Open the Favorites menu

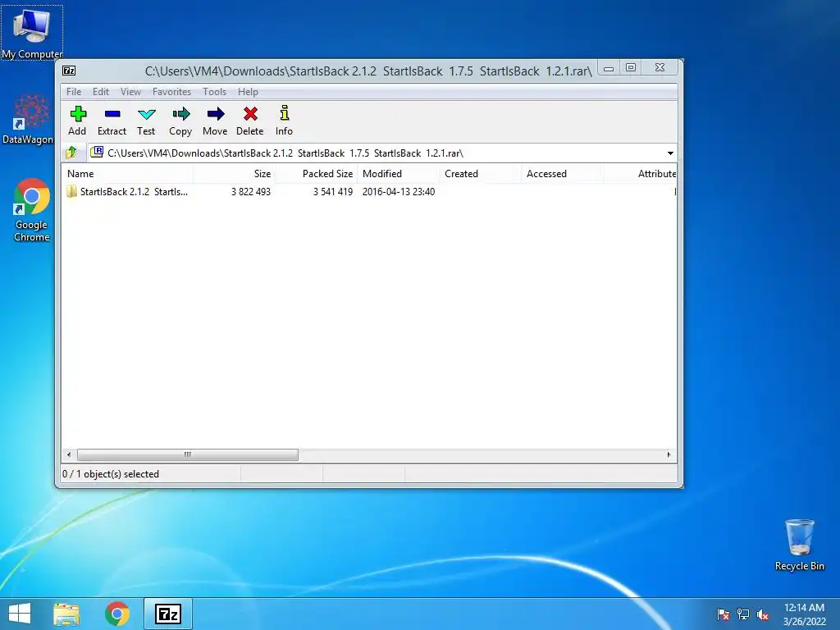(171, 92)
